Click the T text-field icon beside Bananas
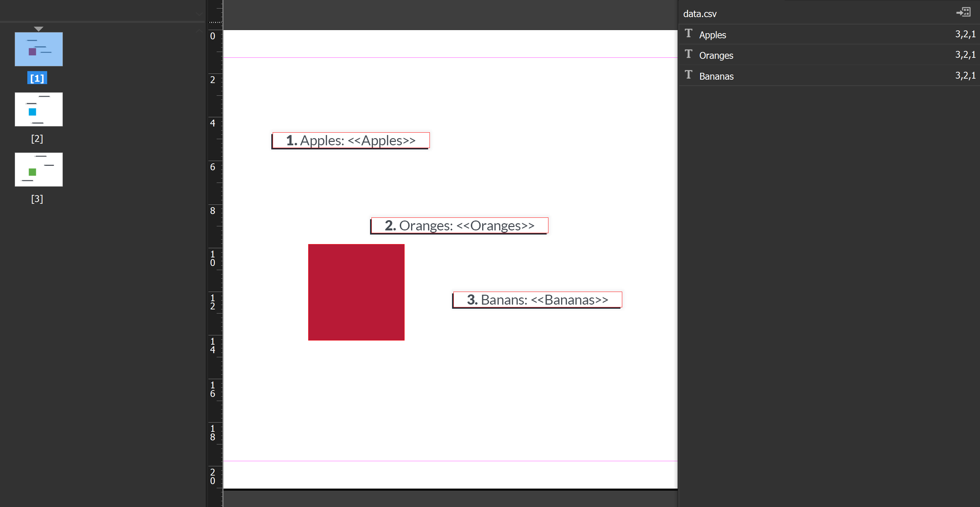 (689, 75)
